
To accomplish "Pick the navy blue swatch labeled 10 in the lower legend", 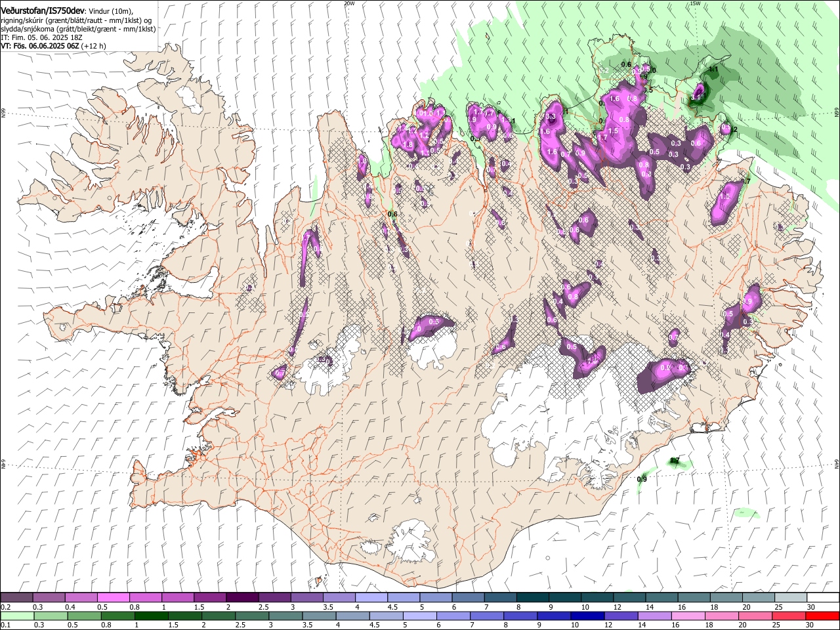I will coord(587,616).
